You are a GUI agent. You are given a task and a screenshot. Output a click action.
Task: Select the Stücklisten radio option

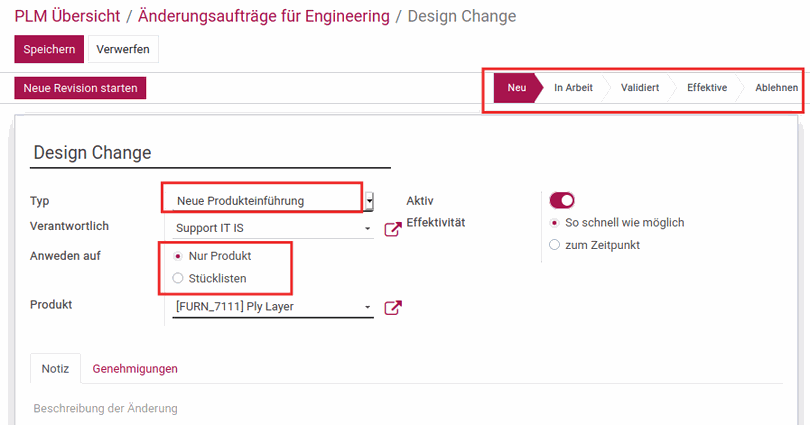pyautogui.click(x=178, y=278)
